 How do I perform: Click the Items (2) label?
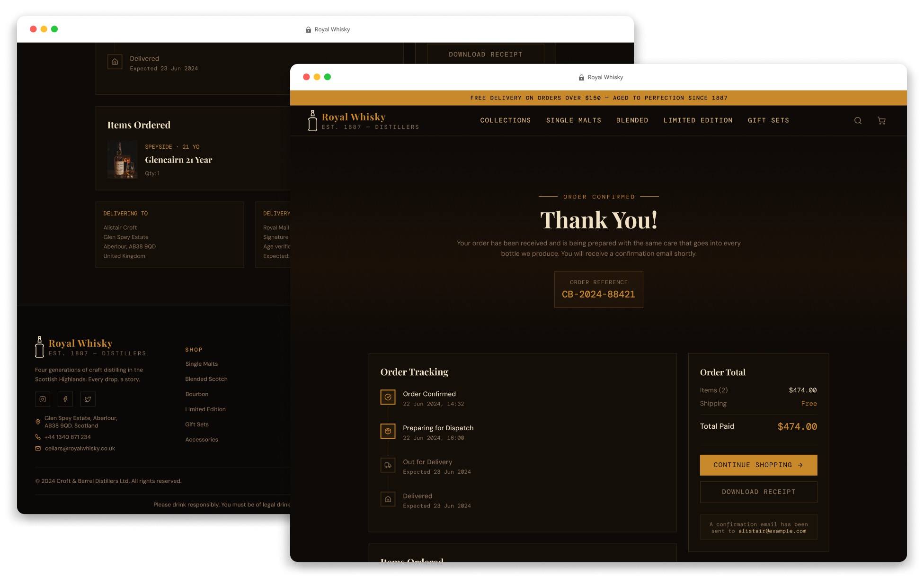(x=714, y=390)
